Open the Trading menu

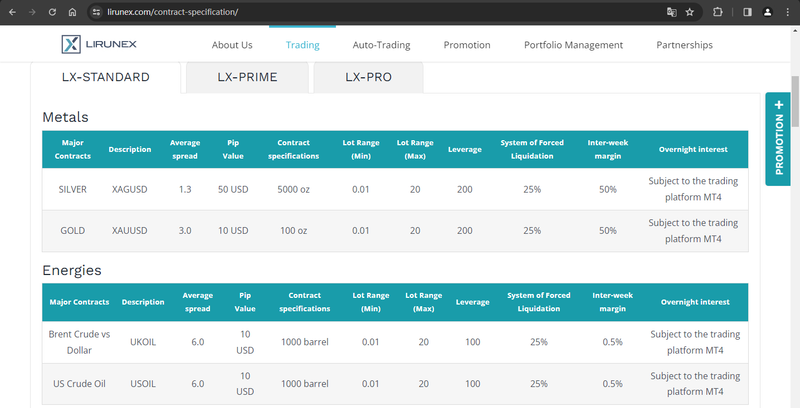pos(303,45)
